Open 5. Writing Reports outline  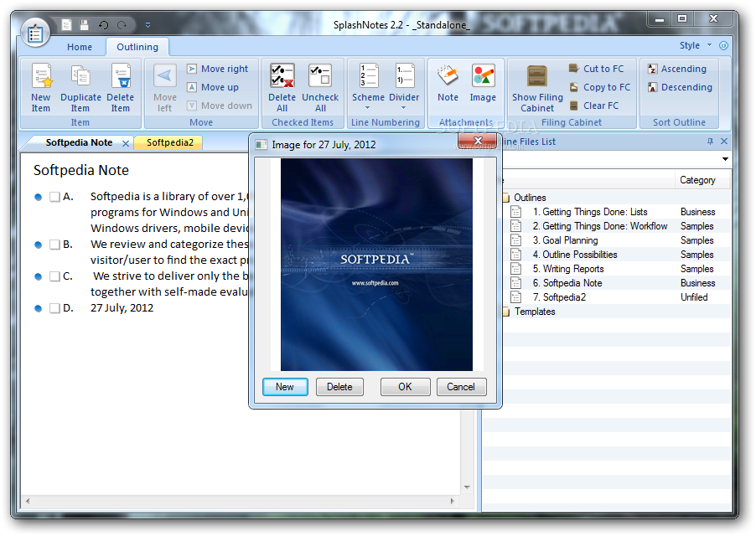coord(568,269)
